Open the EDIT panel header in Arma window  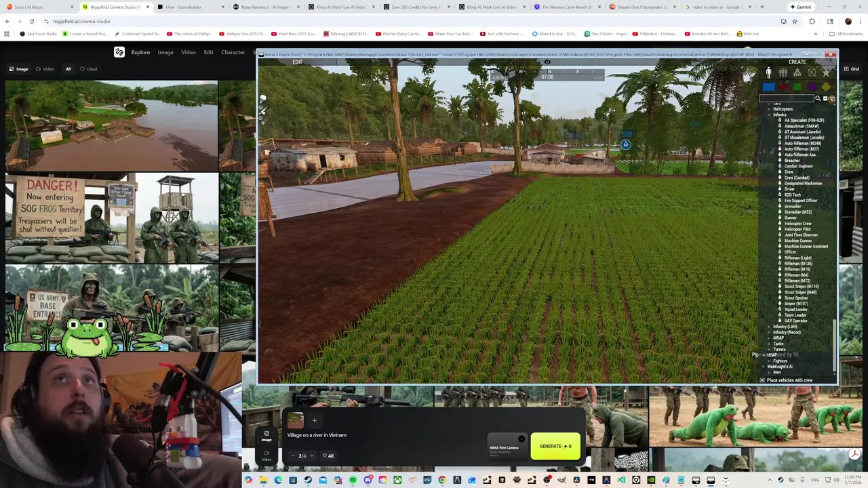(x=297, y=62)
